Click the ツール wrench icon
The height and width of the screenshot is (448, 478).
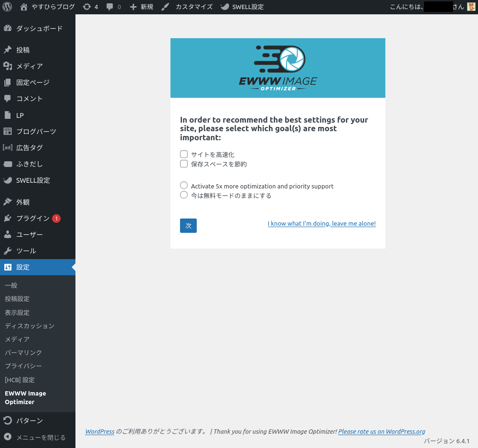coord(7,251)
